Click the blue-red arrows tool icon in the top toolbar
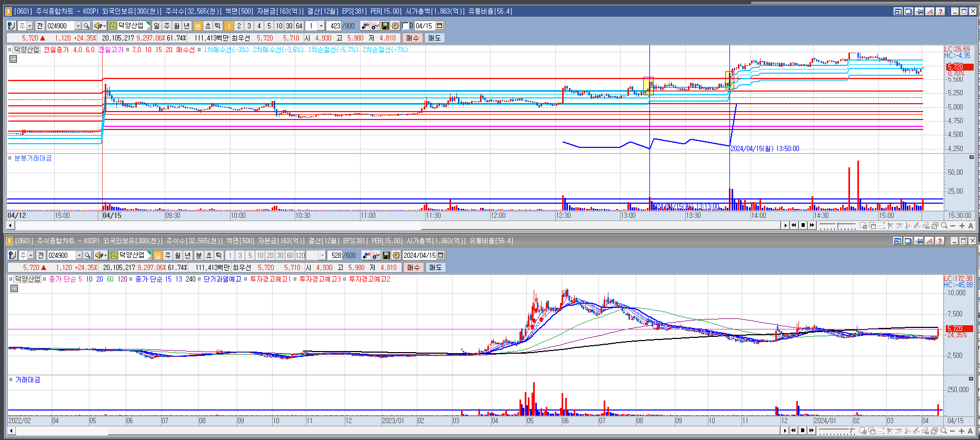The height and width of the screenshot is (440, 980). click(x=365, y=26)
